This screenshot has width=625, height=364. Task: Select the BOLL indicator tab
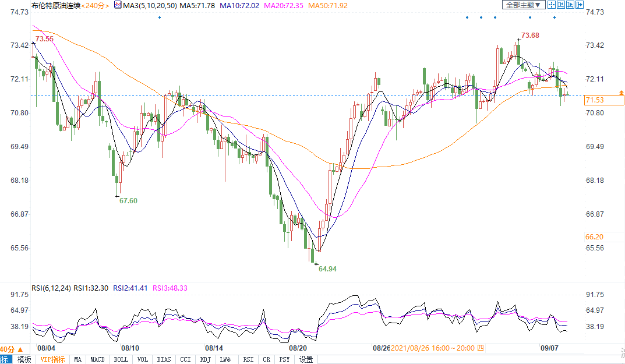tap(121, 359)
